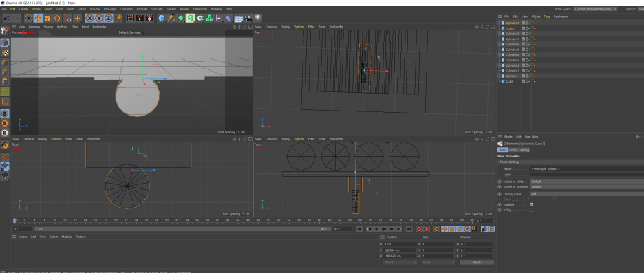Render to Picture Viewer icon
Viewport: 644px width, 273px height.
(x=140, y=18)
